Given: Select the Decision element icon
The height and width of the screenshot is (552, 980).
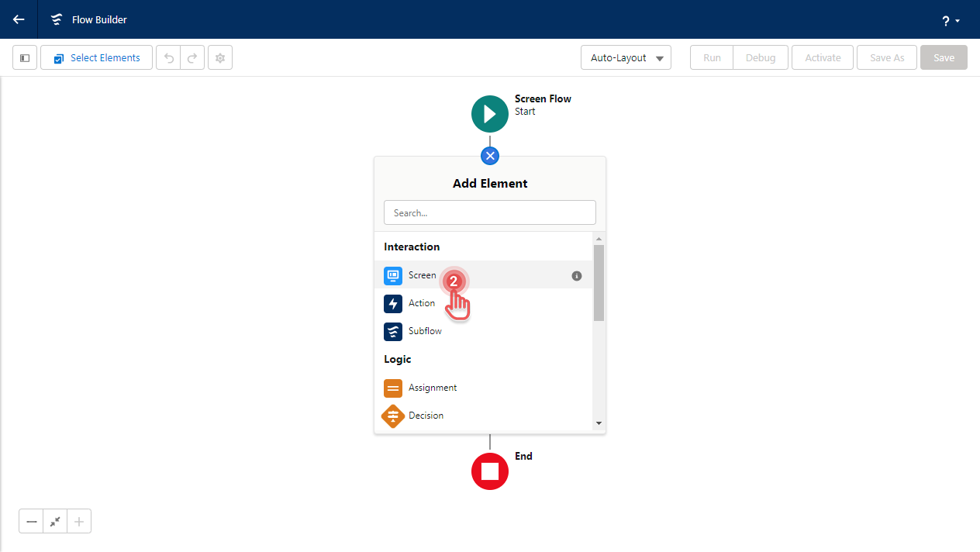Looking at the screenshot, I should (393, 416).
